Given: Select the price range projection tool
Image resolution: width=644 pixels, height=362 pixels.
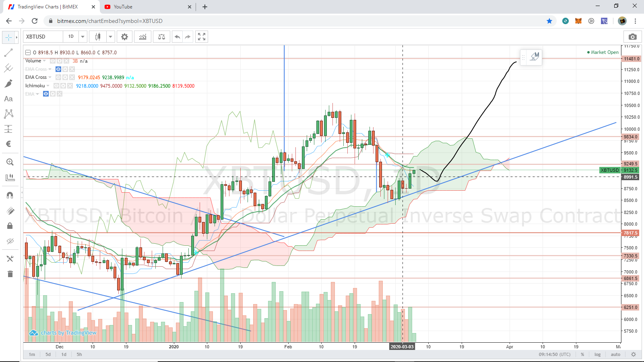Looking at the screenshot, I should pos(8,129).
